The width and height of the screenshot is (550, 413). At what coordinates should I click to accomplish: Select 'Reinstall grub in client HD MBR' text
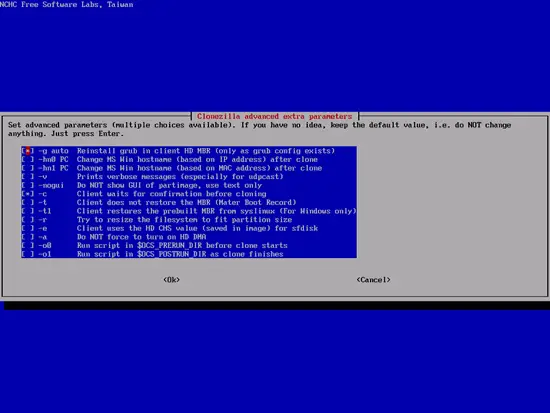pyautogui.click(x=143, y=151)
